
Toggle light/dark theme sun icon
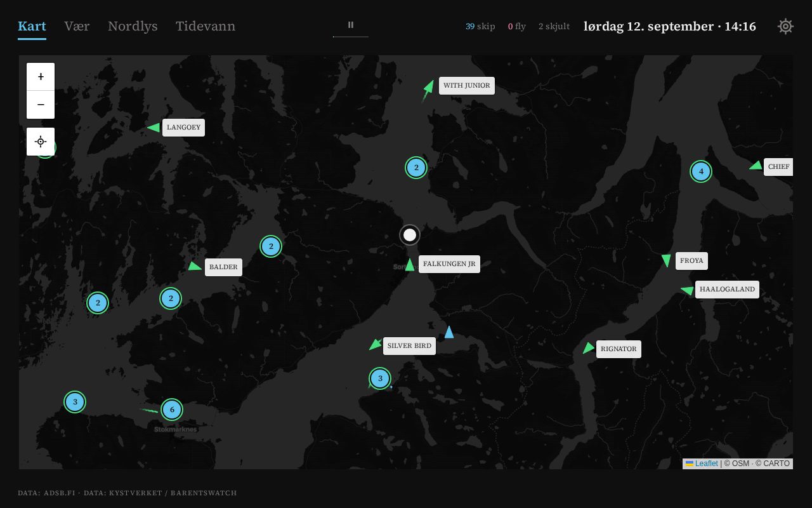(x=785, y=26)
